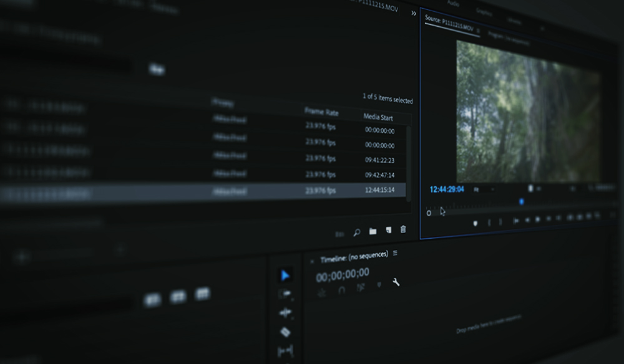
Task: Toggle insert sequences as nests button
Action: 322,293
